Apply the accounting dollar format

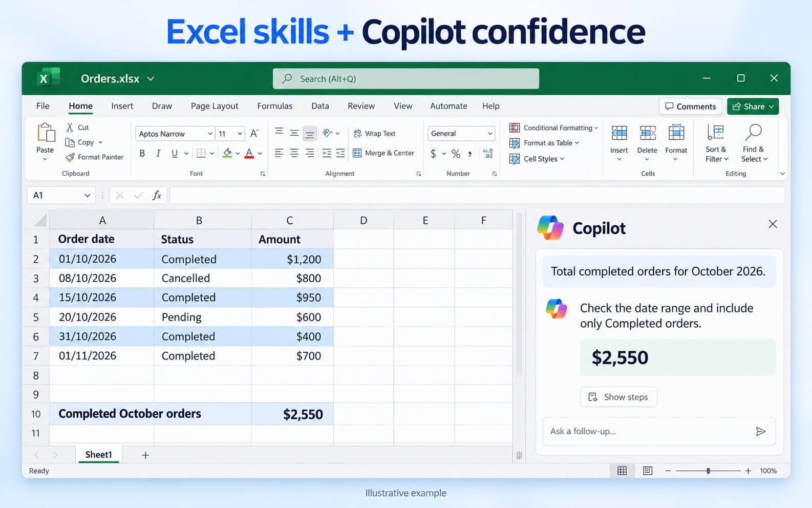434,153
